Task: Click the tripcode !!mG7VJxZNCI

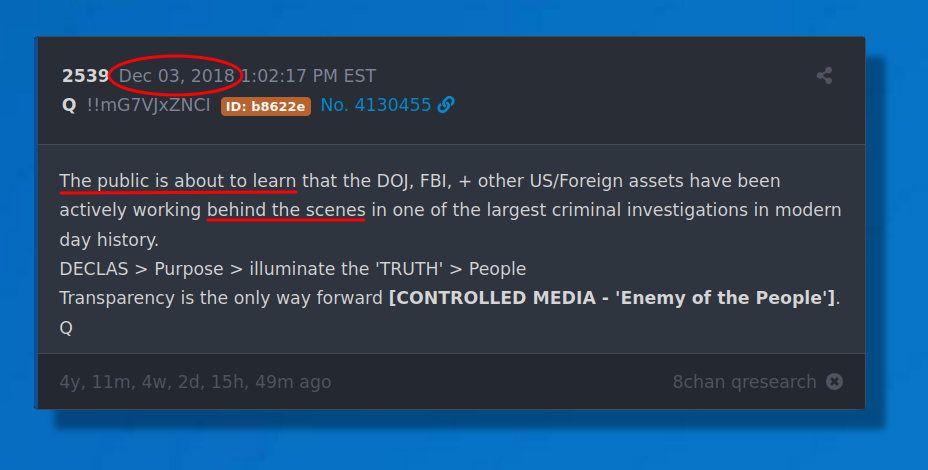Action: tap(148, 105)
